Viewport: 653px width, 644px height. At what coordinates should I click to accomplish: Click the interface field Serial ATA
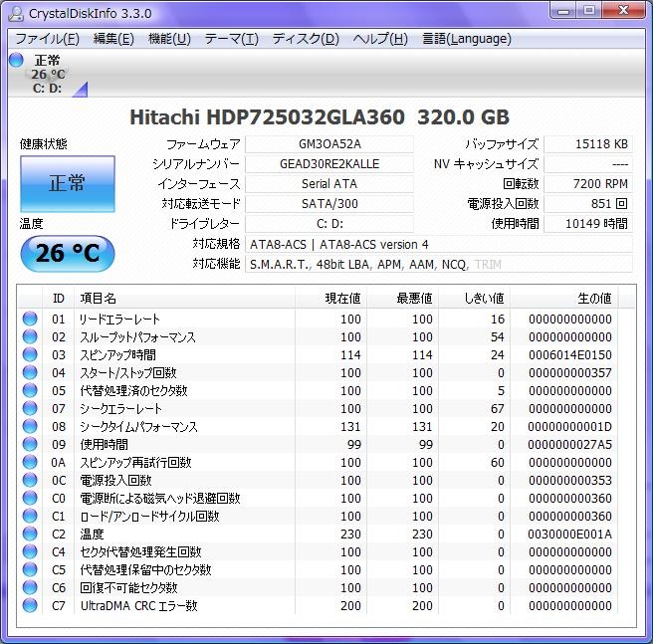coord(329,184)
